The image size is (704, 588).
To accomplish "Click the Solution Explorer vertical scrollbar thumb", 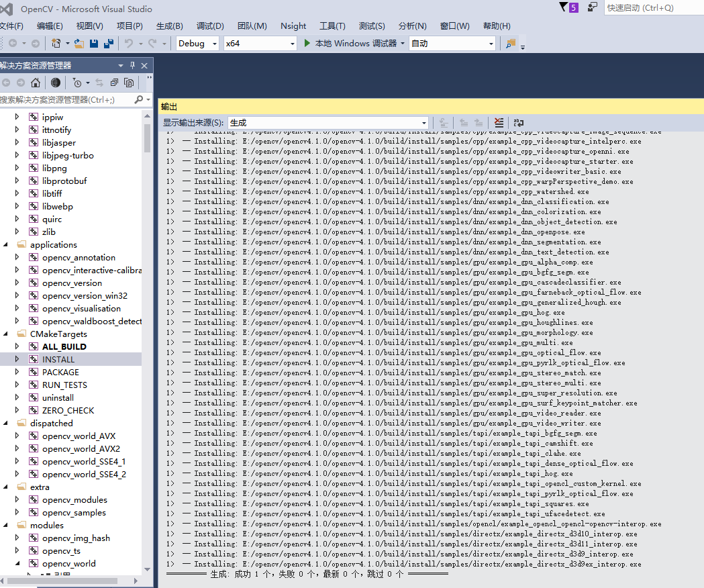I will [147, 138].
